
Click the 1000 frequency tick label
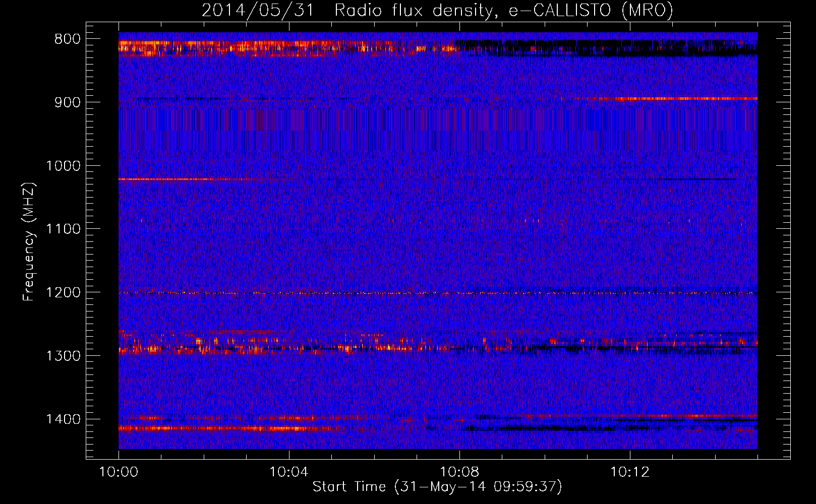pos(63,166)
